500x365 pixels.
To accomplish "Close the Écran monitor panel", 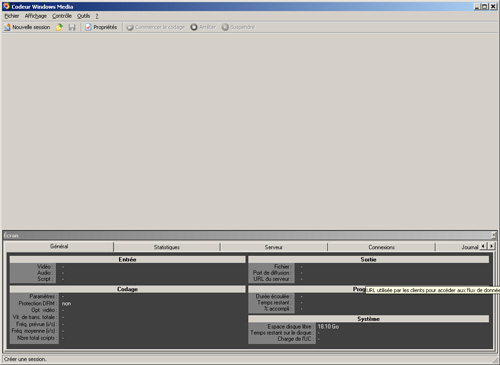I will click(494, 236).
